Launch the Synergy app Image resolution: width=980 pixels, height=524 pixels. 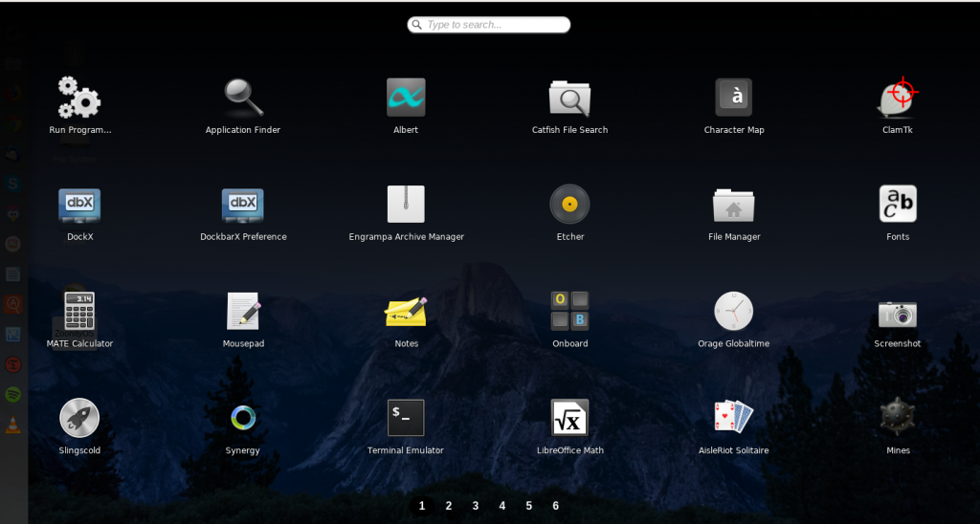[x=243, y=418]
